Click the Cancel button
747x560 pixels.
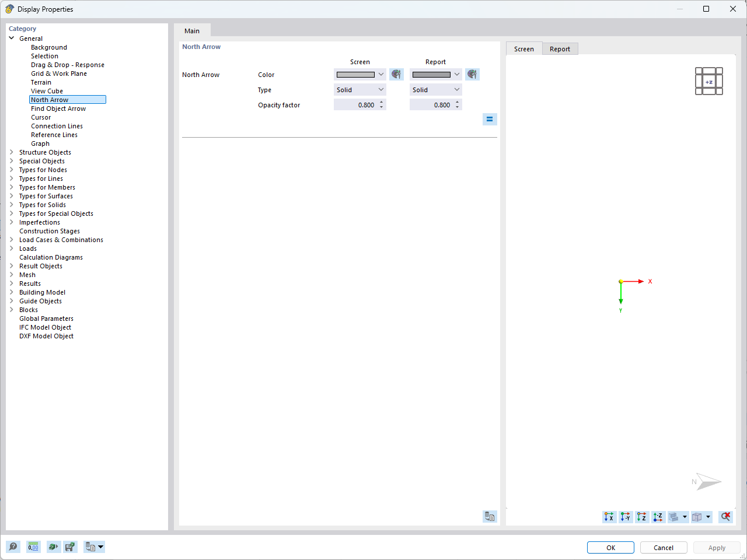(x=664, y=547)
